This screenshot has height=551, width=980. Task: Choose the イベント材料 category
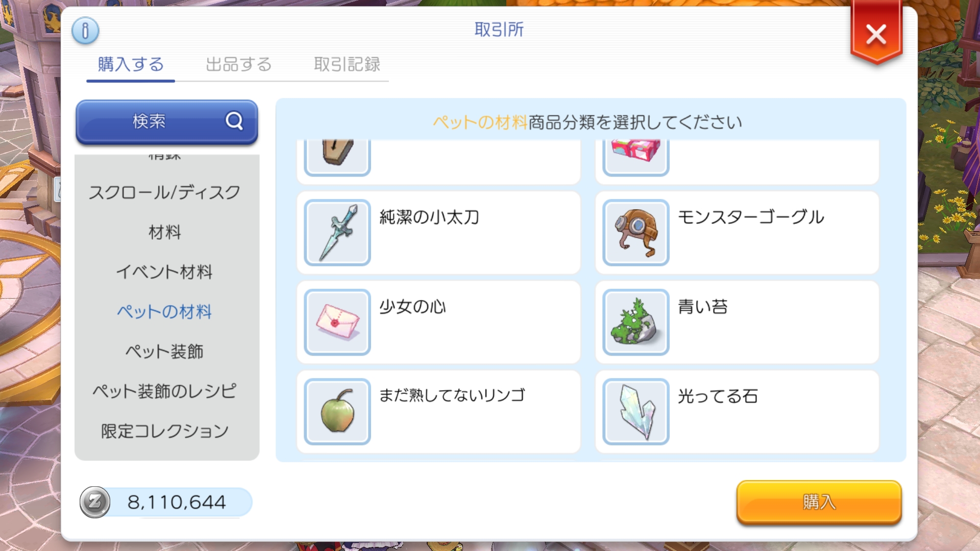coord(164,272)
